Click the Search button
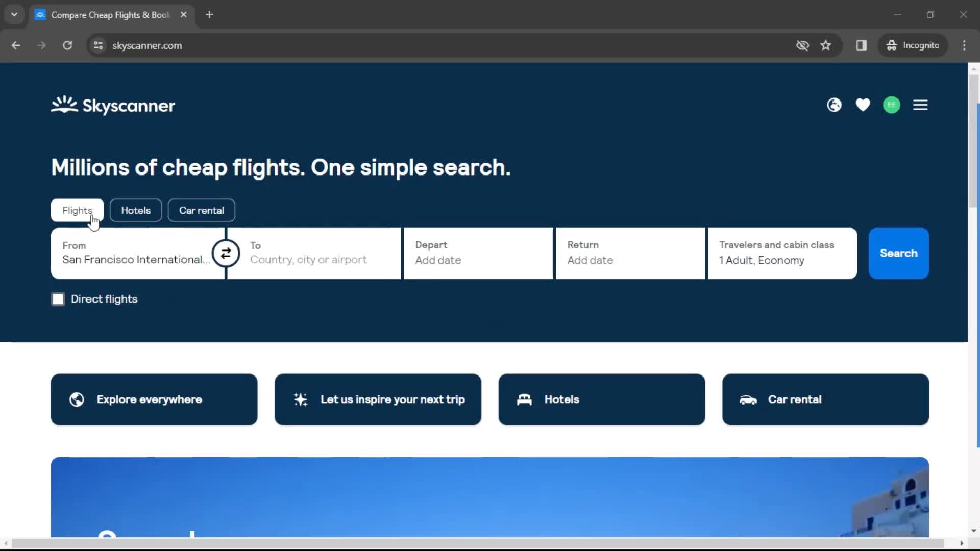 pos(898,253)
